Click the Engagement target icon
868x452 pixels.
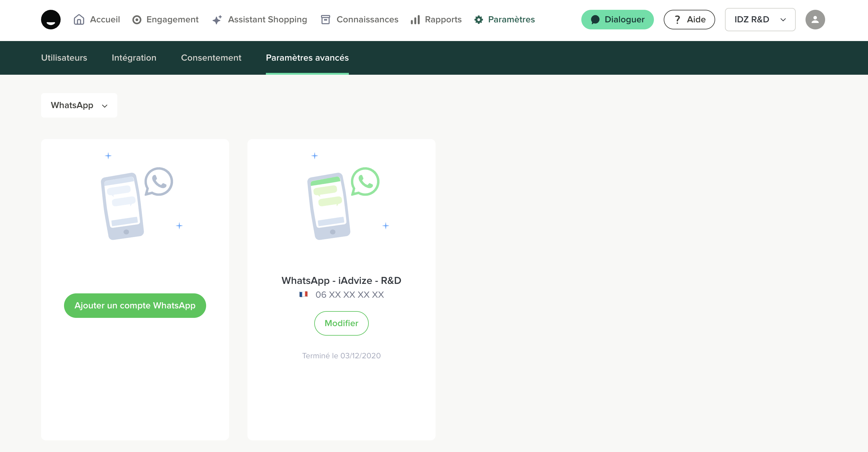tap(137, 20)
